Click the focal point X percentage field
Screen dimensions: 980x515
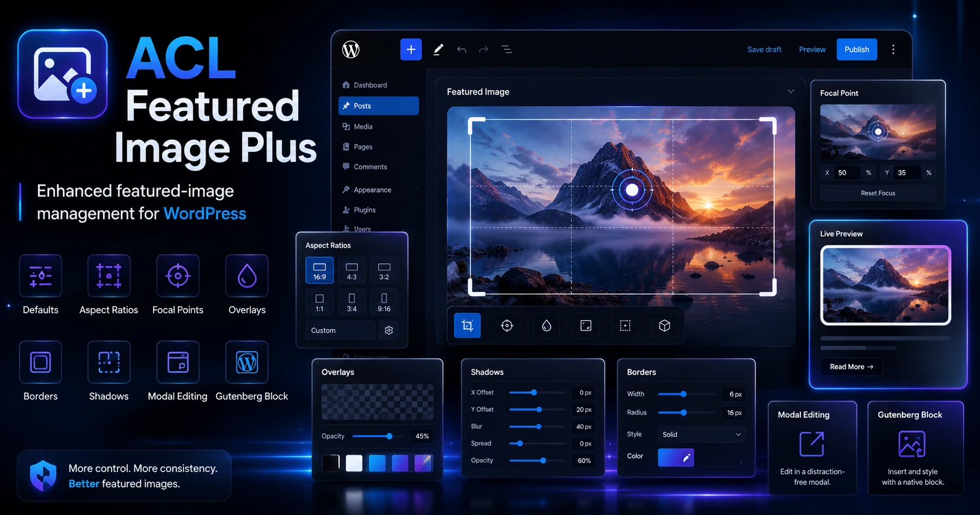point(848,173)
